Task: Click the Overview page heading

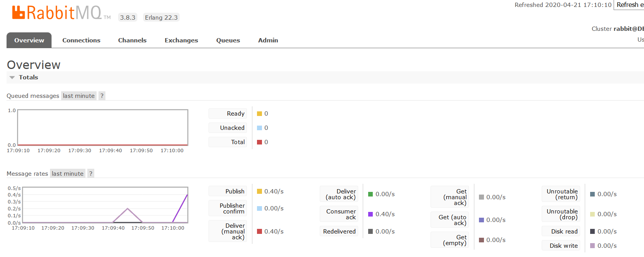Action: tap(33, 65)
